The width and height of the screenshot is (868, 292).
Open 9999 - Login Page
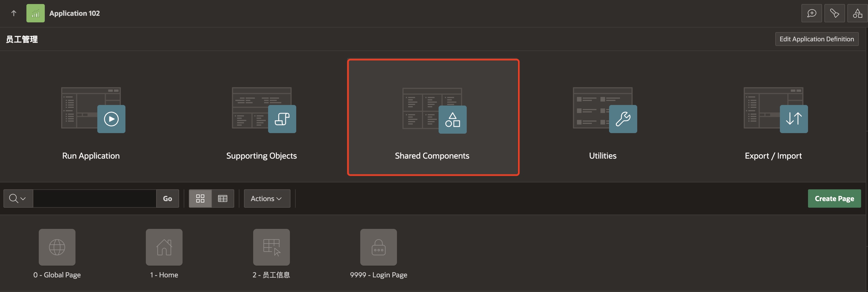pyautogui.click(x=378, y=247)
